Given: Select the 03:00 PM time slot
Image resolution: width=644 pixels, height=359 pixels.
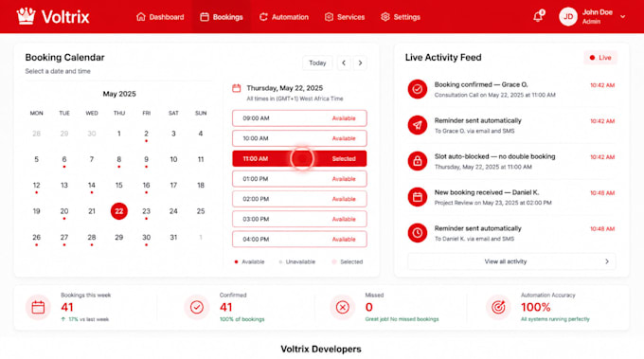Looking at the screenshot, I should point(299,219).
